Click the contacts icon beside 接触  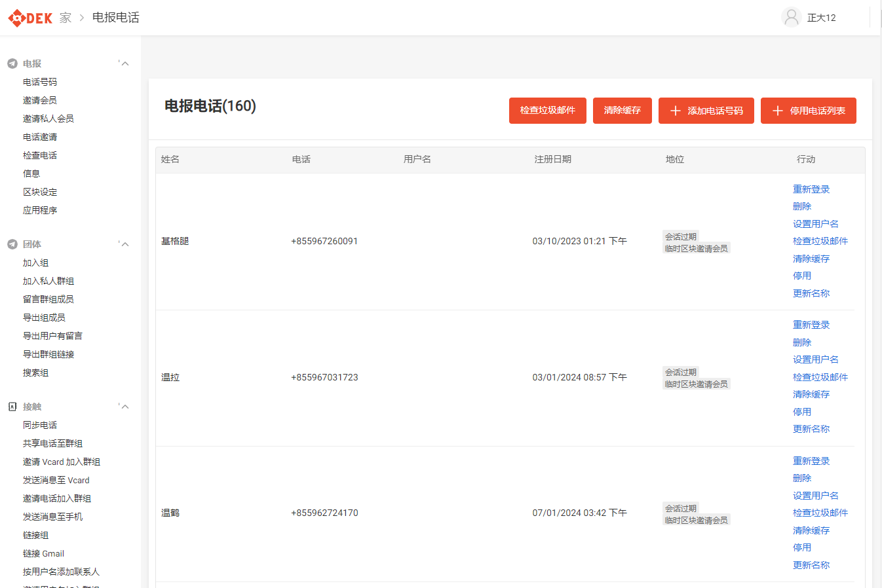pyautogui.click(x=12, y=407)
